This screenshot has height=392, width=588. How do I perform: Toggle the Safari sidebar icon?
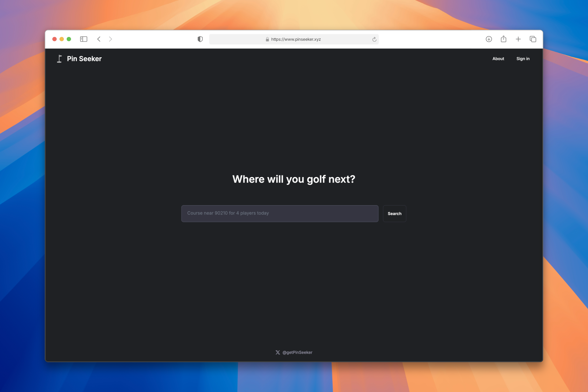[84, 39]
